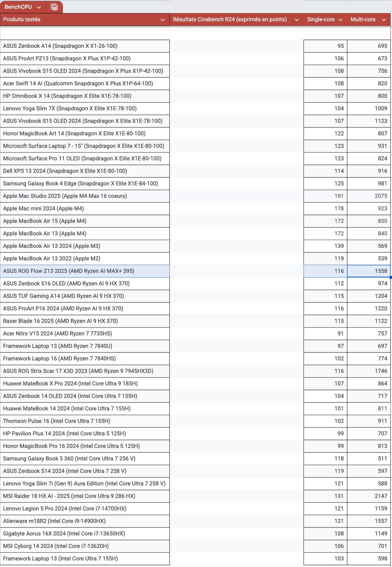Select Lenovo Legion 5 Pro 2024 cell
Viewport: 392px width, 567px height.
85,509
